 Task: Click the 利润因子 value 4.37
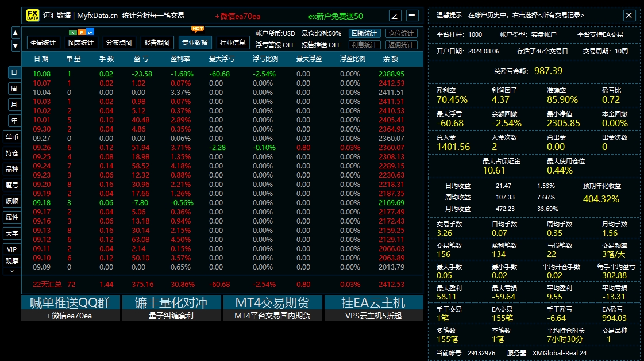[x=500, y=100]
